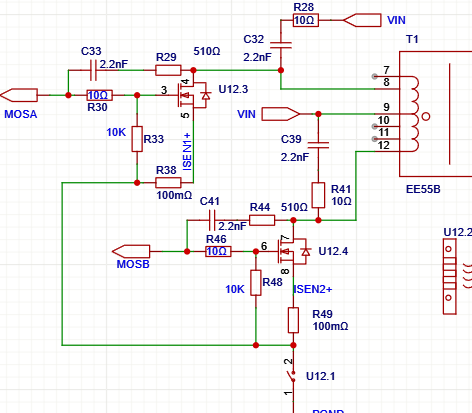Screen dimensions: 472x413
Task: Click the MOSB net port symbol
Action: pos(131,251)
